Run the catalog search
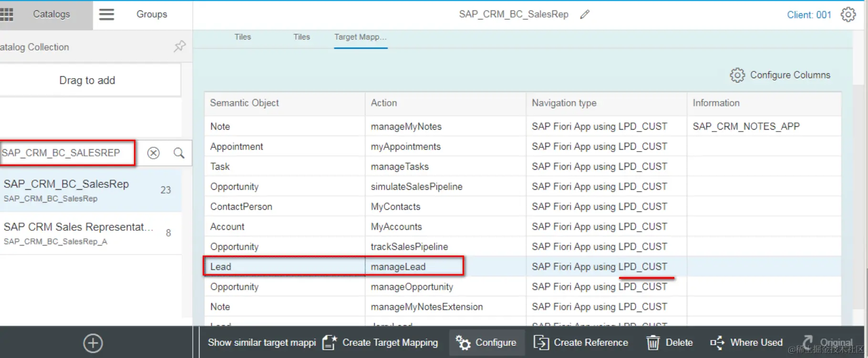The width and height of the screenshot is (868, 358). [179, 153]
